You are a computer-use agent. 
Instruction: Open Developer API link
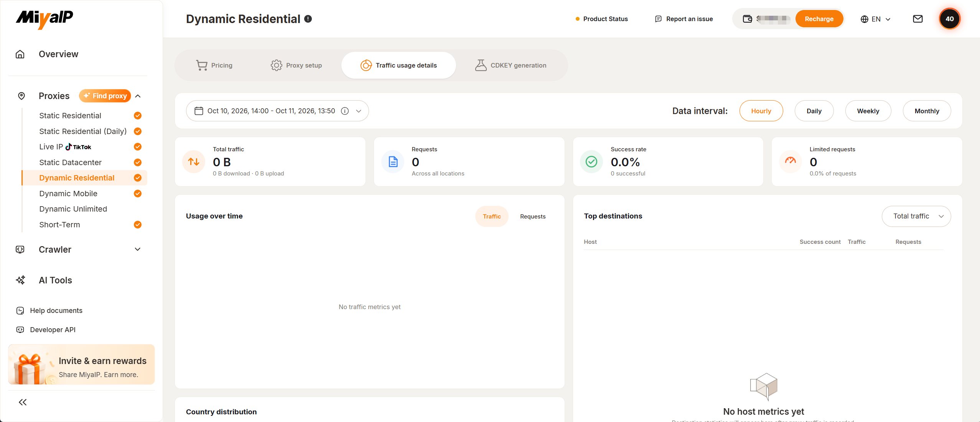coord(46,330)
